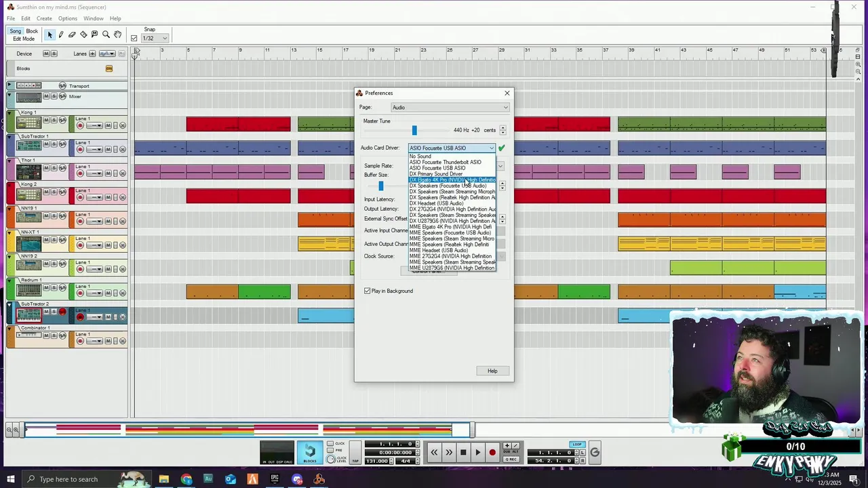Click the Play button in the transport

click(x=477, y=453)
